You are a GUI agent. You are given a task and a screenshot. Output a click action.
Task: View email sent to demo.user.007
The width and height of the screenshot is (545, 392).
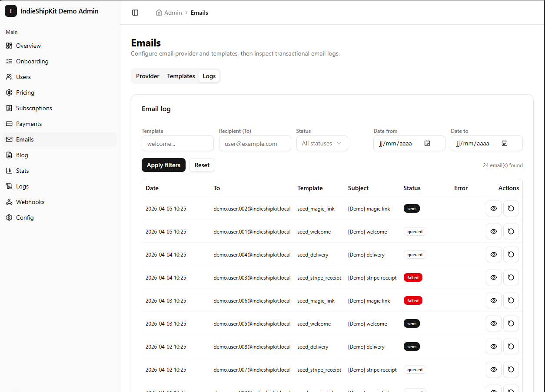(494, 369)
